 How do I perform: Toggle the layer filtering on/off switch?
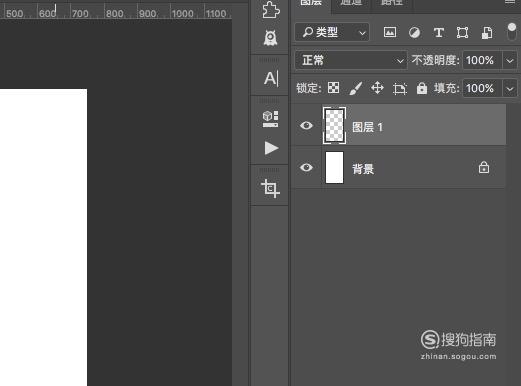[x=512, y=32]
